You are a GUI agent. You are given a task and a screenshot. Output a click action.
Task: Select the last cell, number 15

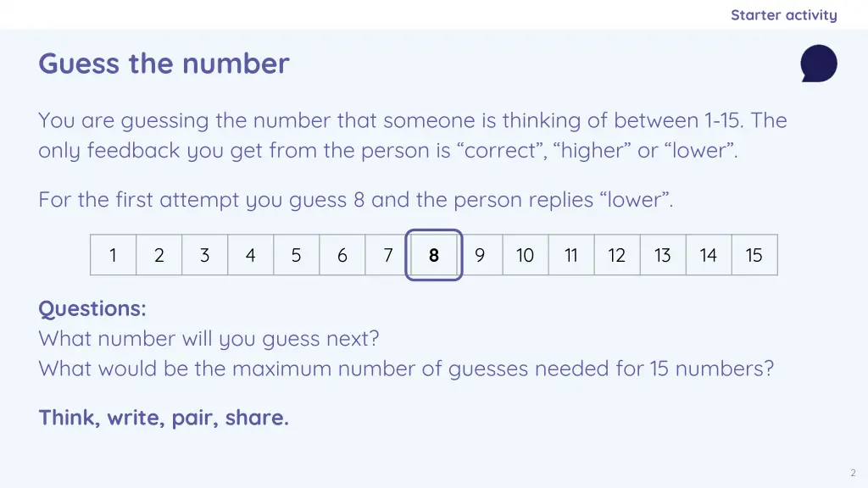coord(754,255)
